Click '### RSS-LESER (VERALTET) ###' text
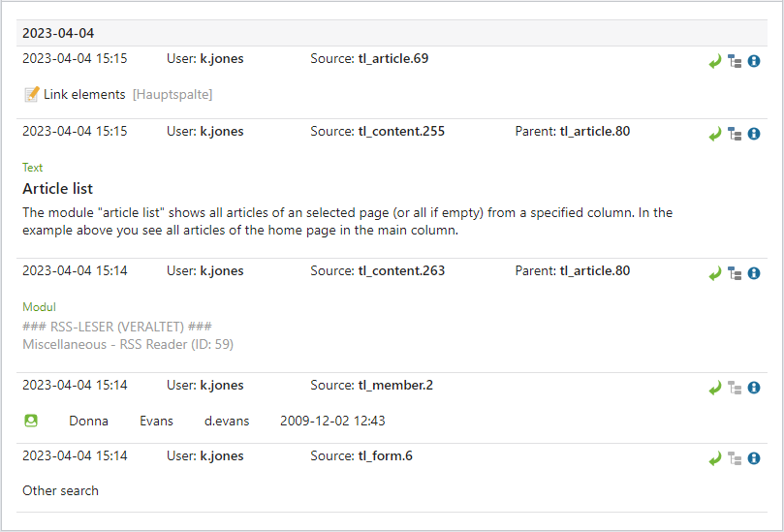The height and width of the screenshot is (532, 784). point(117,327)
